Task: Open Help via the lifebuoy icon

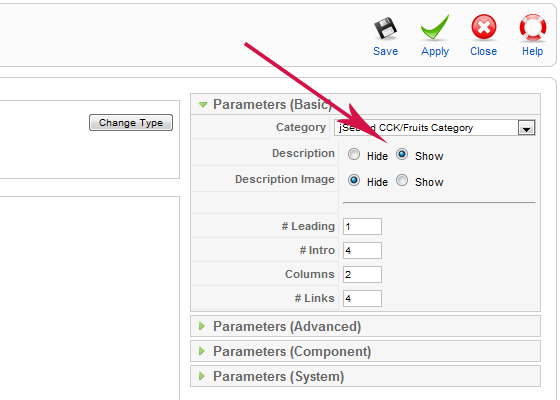Action: [532, 28]
